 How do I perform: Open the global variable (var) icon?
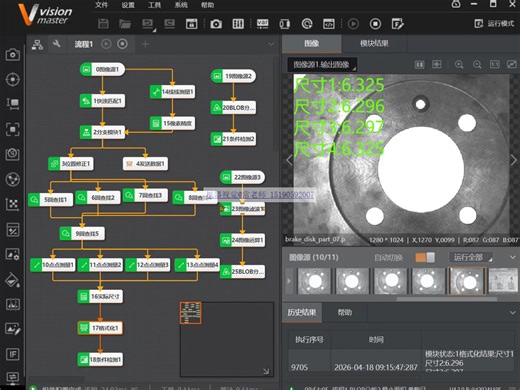click(262, 24)
